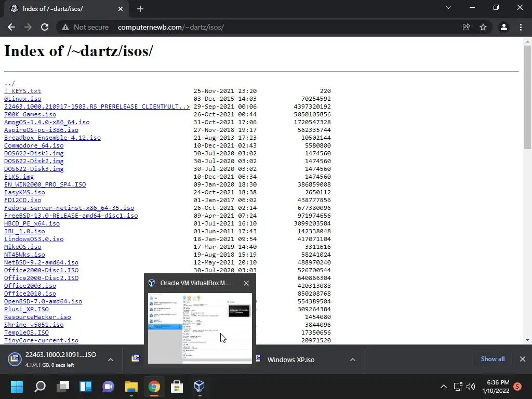Download MikeOS.iso
Screen dimensions: 532x399
(x=22, y=247)
